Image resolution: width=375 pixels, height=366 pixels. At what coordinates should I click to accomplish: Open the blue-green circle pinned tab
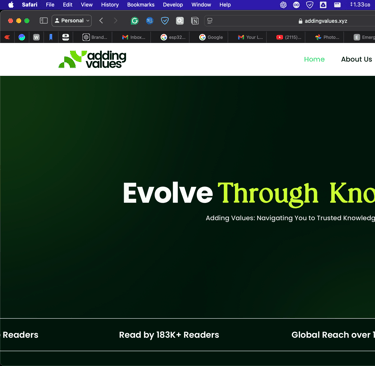[22, 37]
